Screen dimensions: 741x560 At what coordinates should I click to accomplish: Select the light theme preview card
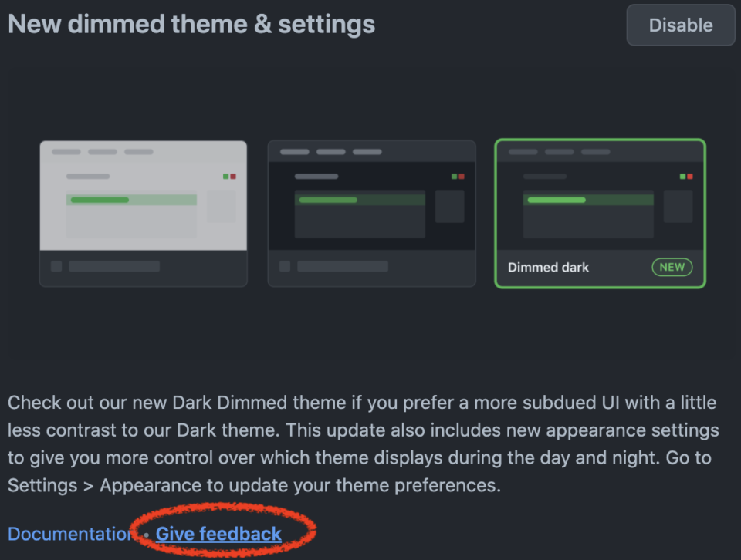143,214
